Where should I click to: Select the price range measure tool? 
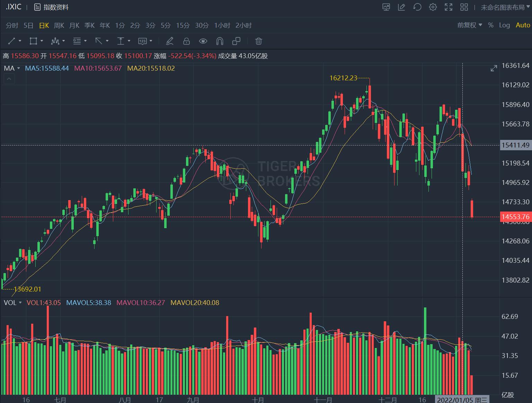121,41
